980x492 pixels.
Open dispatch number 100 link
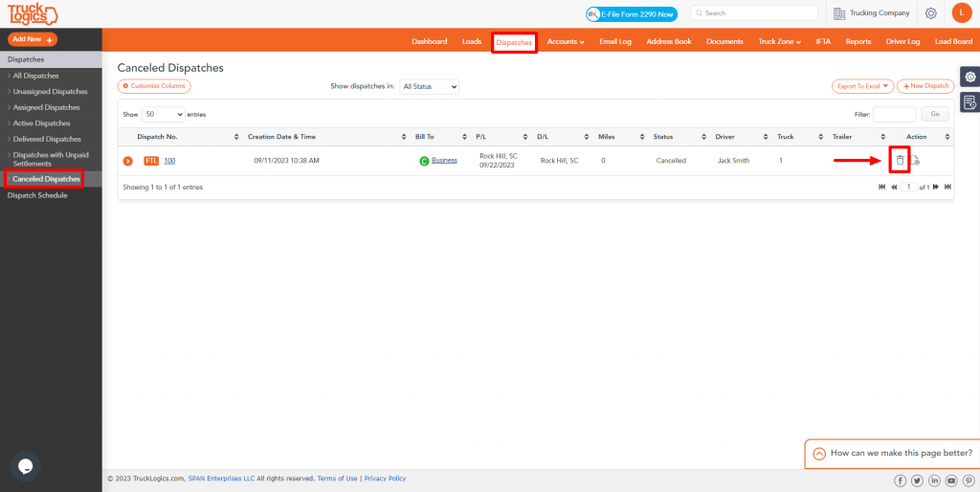(169, 161)
